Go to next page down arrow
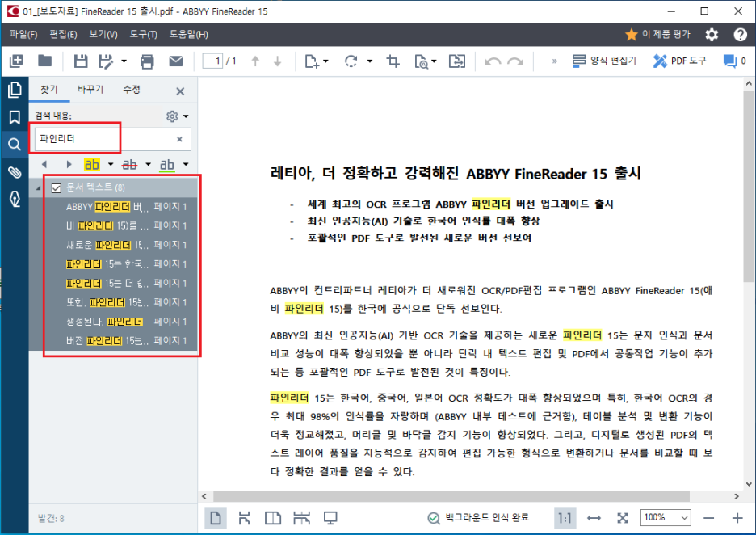Viewport: 756px width, 535px height. tap(278, 61)
